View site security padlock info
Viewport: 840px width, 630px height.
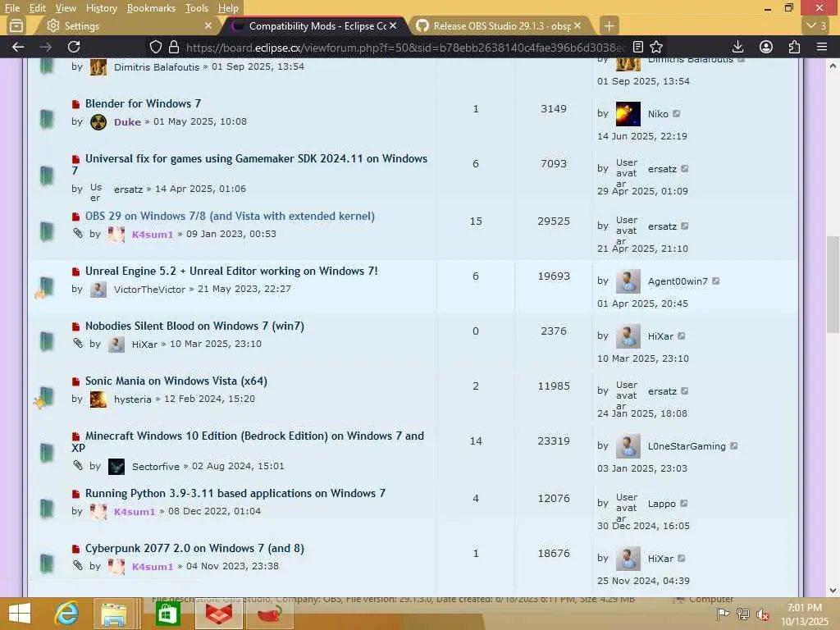[174, 47]
